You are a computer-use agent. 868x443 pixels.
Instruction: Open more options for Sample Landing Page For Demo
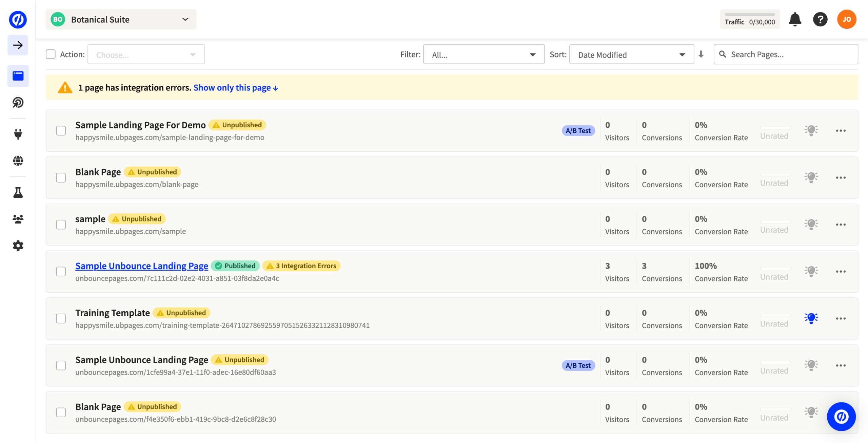pos(841,130)
